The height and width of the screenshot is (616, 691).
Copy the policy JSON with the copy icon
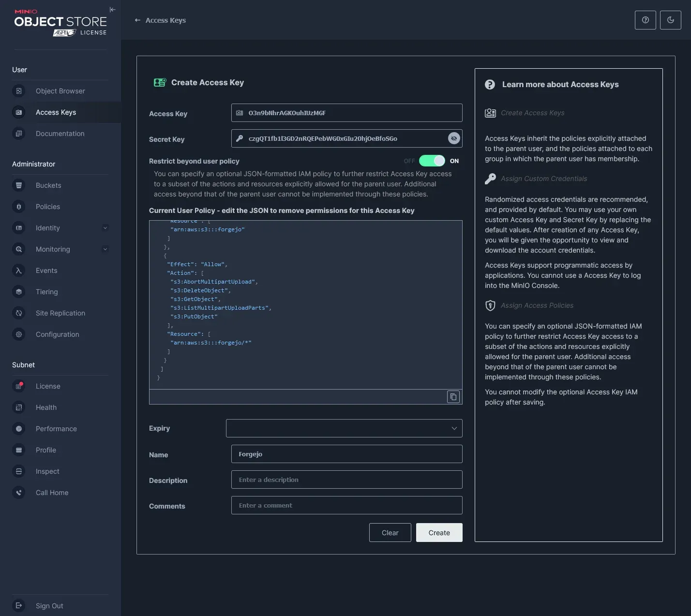(x=453, y=396)
